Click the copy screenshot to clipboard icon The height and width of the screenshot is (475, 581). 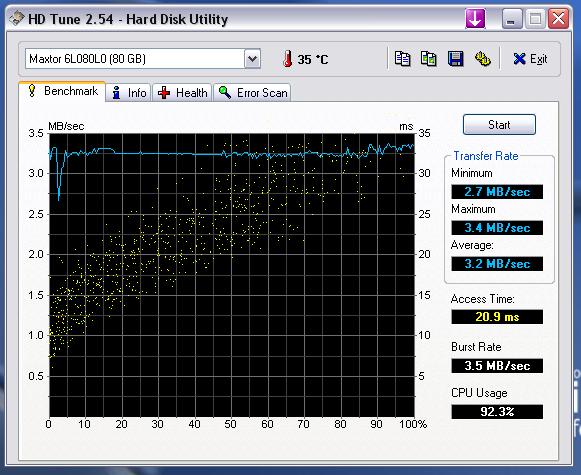(429, 59)
